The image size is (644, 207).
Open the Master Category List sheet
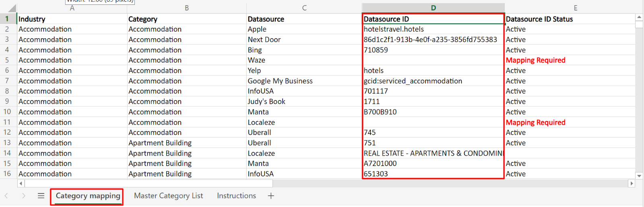coord(168,196)
